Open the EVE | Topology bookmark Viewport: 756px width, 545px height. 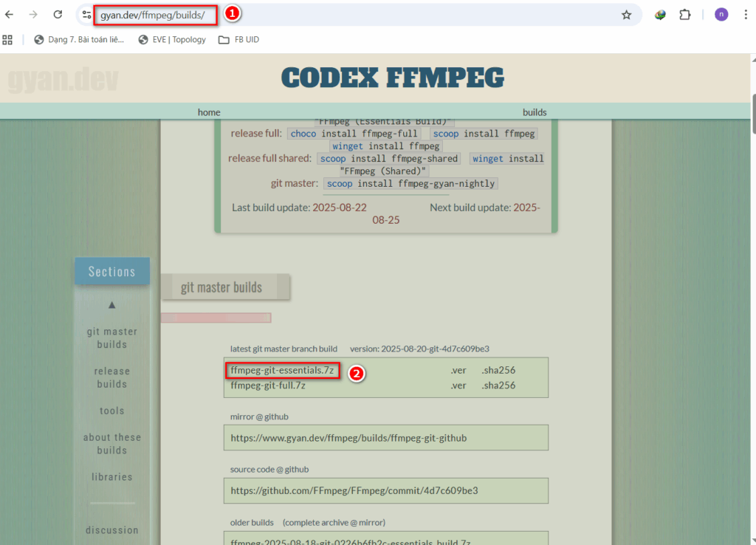[x=172, y=40]
